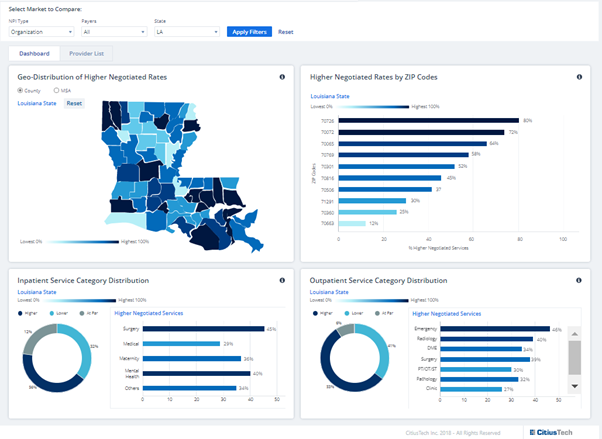Image resolution: width=602 pixels, height=439 pixels.
Task: Open the State dropdown
Action: (187, 32)
